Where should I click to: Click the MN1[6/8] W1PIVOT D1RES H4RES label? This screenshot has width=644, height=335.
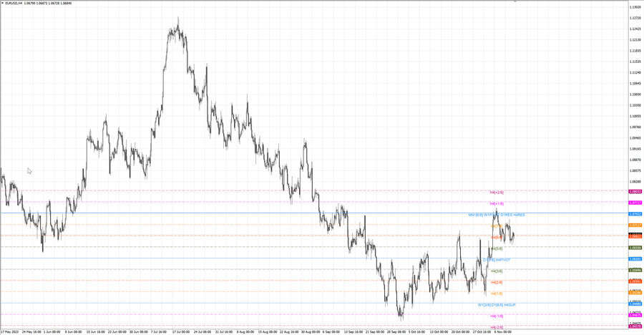point(497,215)
